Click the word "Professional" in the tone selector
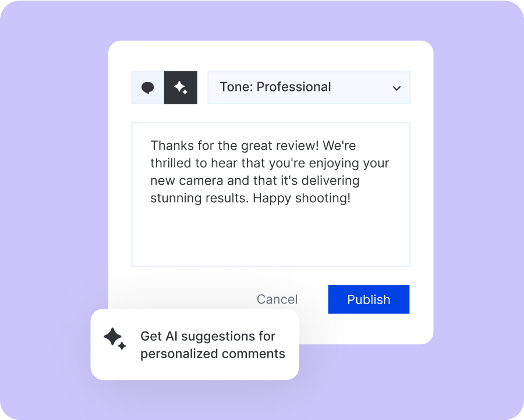Image resolution: width=524 pixels, height=420 pixels. (293, 87)
